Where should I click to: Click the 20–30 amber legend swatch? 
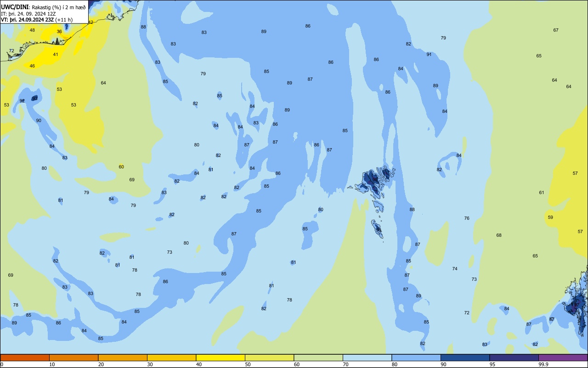point(123,357)
